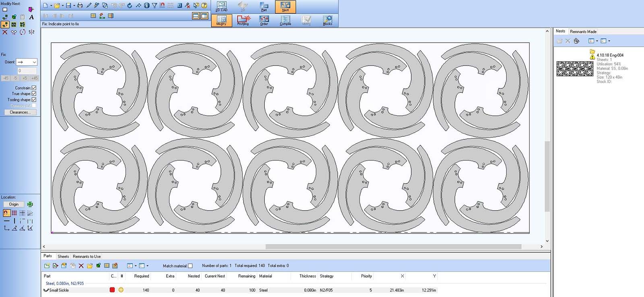Switch to Order mode
This screenshot has height=297, width=644.
264,20
